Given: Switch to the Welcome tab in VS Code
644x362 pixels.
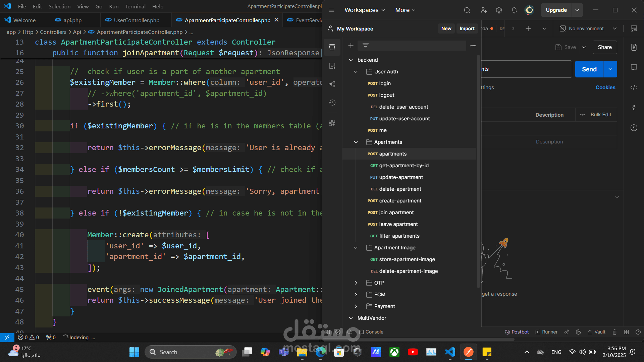Looking at the screenshot, I should pos(24,20).
